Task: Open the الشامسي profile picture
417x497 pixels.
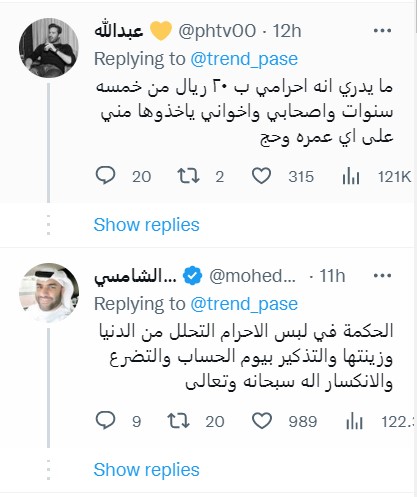Action: (49, 293)
